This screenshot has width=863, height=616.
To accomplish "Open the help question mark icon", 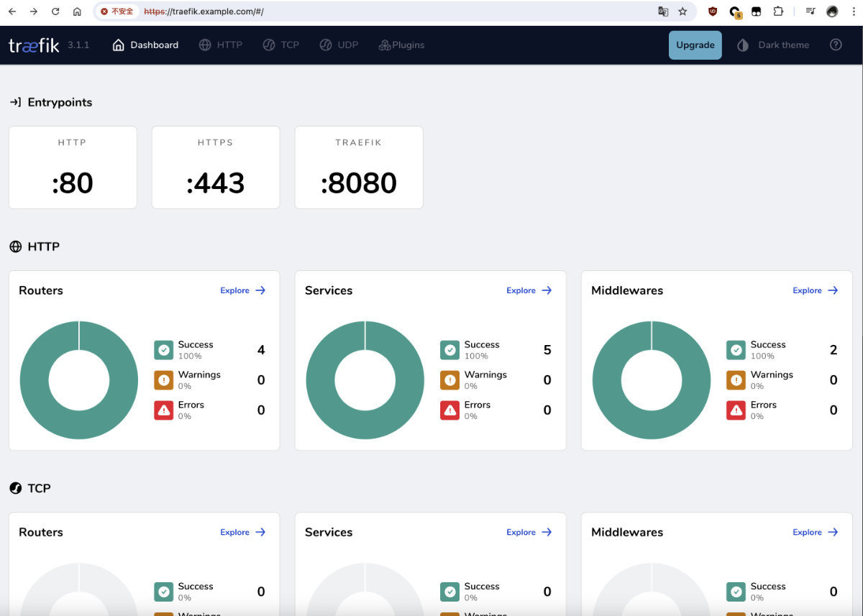I will [x=836, y=45].
